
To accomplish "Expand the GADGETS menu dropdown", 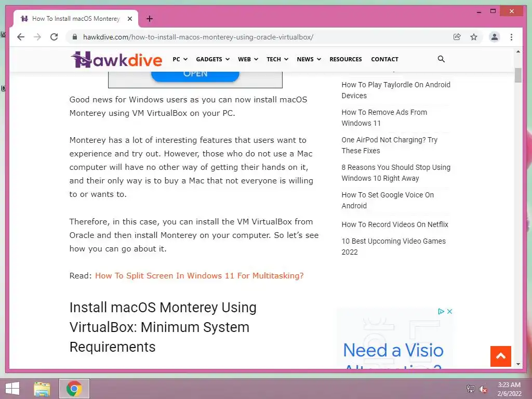I will [x=212, y=59].
